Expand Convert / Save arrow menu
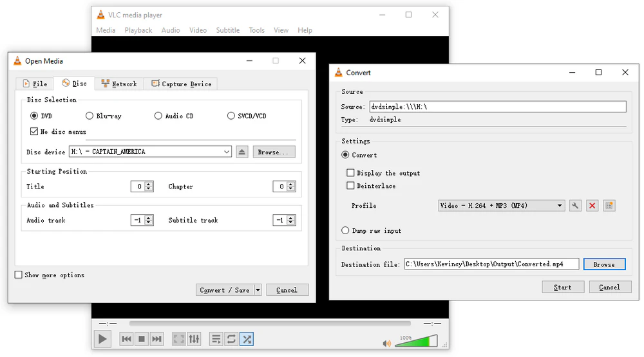This screenshot has height=357, width=644. click(258, 289)
